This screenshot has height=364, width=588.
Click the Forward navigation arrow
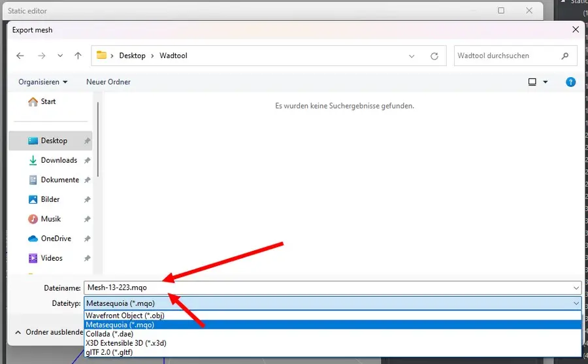[41, 56]
